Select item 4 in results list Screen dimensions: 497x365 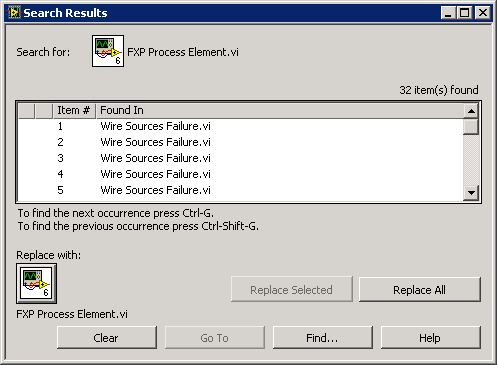tap(240, 174)
